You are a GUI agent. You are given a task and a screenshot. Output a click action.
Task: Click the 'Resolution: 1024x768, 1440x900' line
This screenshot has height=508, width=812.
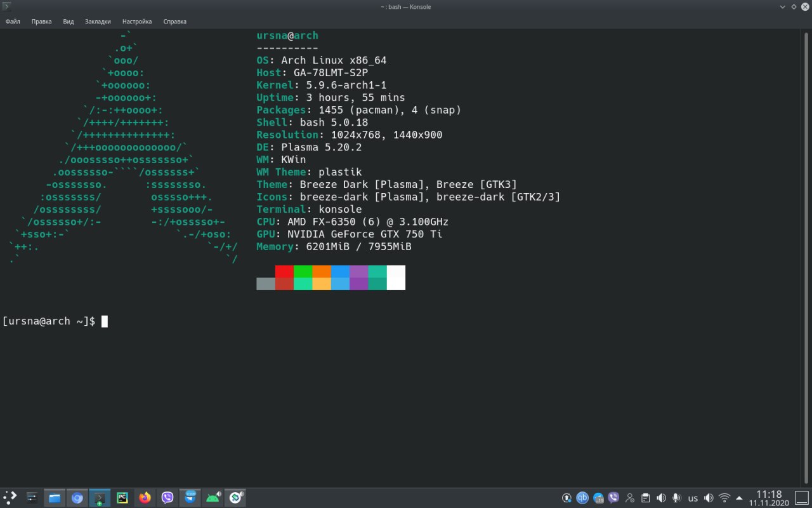click(x=350, y=135)
